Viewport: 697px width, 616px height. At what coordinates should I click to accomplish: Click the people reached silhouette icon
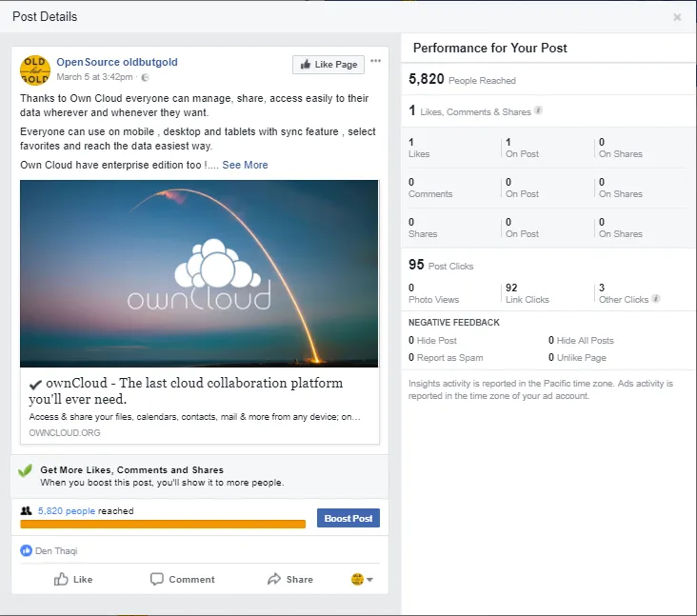coord(27,510)
